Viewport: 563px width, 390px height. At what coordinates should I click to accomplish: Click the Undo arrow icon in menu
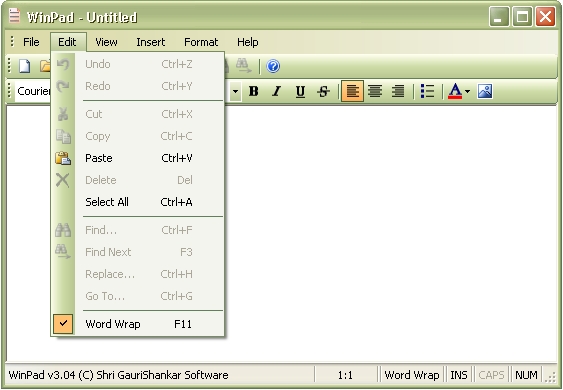point(63,64)
